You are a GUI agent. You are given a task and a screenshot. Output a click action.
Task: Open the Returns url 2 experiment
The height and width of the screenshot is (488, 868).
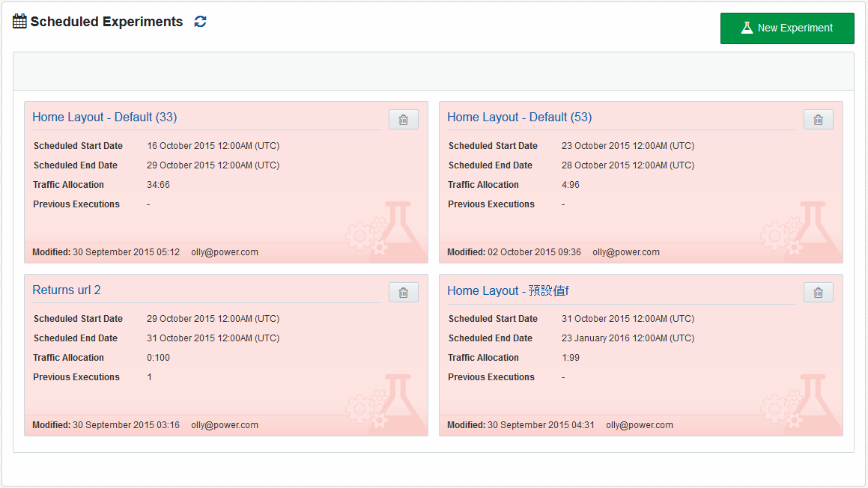67,290
